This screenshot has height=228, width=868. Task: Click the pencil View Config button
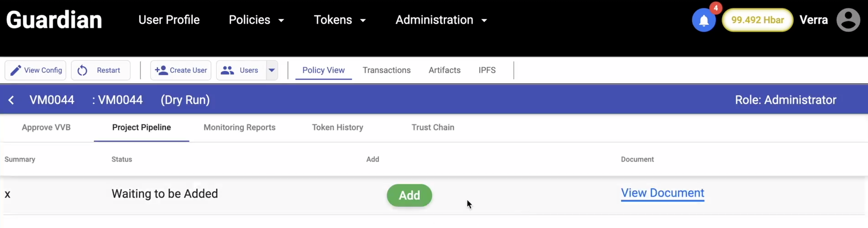tap(36, 70)
